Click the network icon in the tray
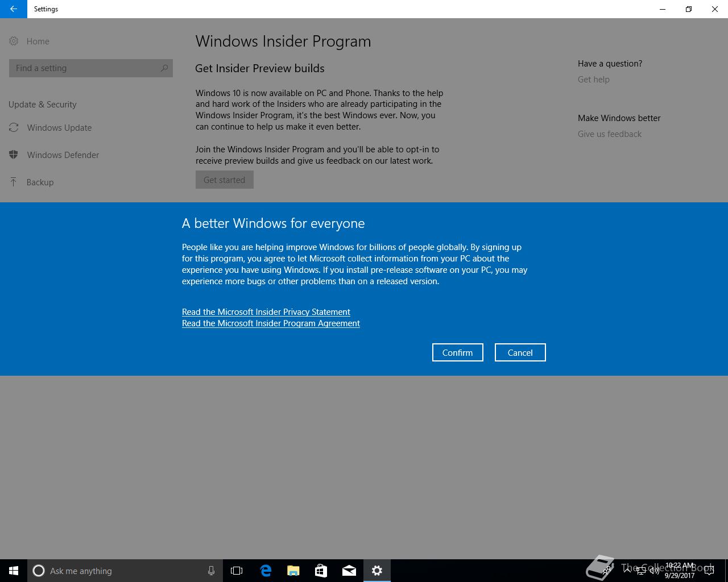728x582 pixels. point(641,571)
